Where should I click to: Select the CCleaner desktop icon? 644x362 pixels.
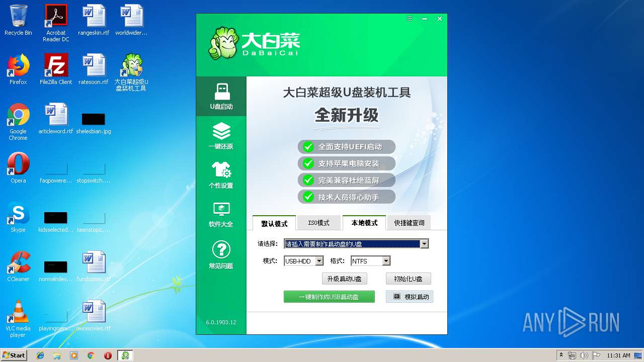[18, 266]
